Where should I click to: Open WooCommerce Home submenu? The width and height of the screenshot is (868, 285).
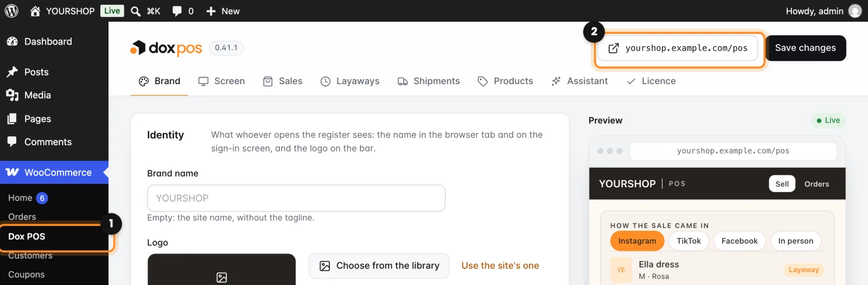coord(20,198)
